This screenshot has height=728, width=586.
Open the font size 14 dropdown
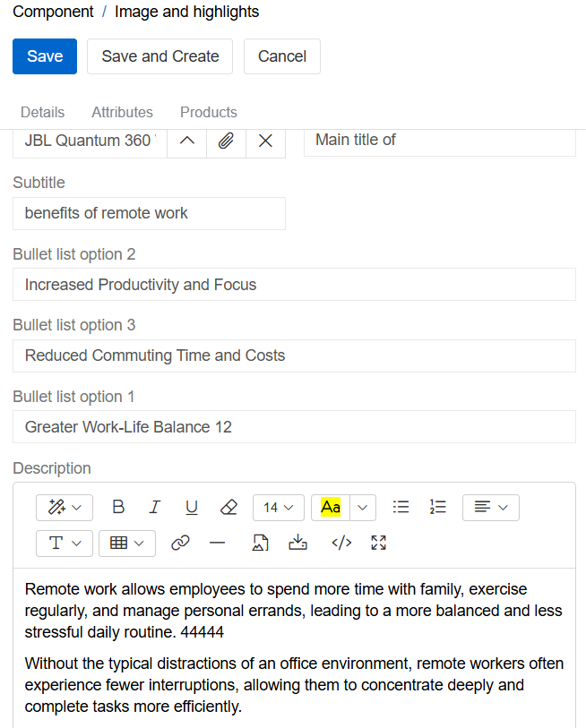pyautogui.click(x=279, y=508)
